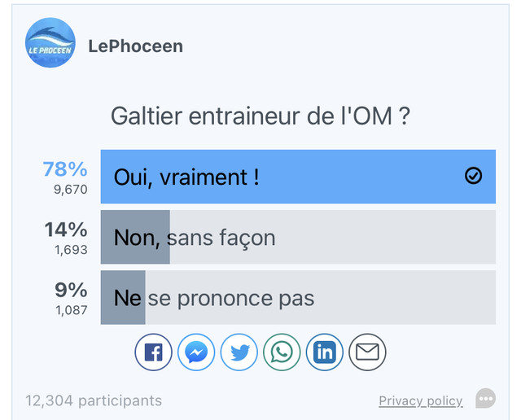The width and height of the screenshot is (521, 420).
Task: Open the LePhoceen author name
Action: 136,46
